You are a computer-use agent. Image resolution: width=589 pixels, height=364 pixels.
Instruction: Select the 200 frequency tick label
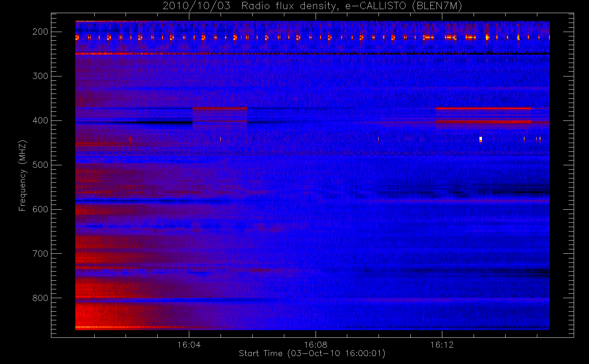[40, 32]
